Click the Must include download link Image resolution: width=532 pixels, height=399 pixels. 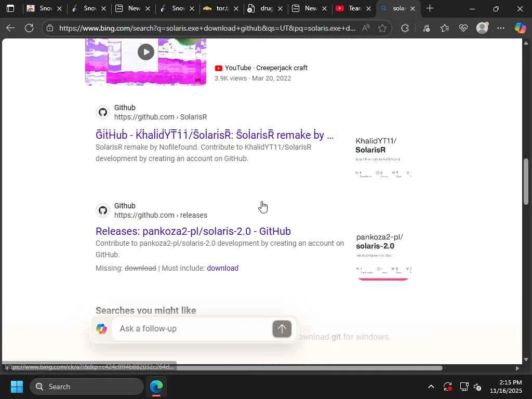click(222, 268)
